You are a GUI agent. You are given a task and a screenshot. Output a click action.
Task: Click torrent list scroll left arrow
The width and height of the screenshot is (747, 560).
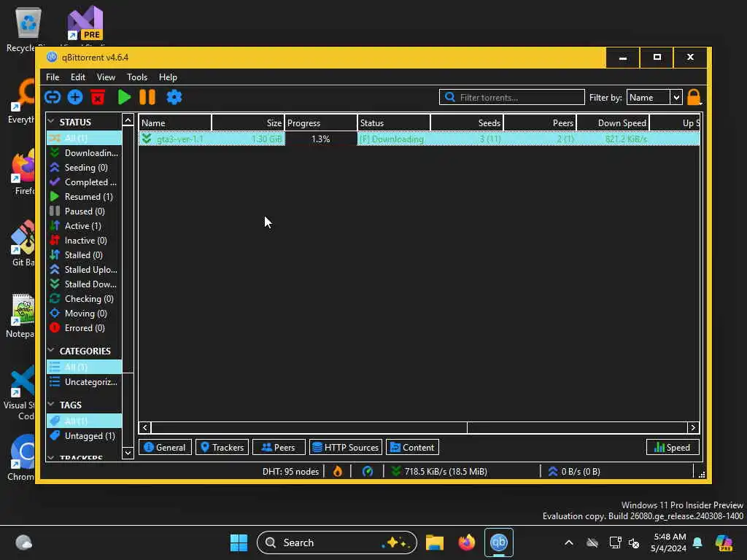pyautogui.click(x=145, y=427)
